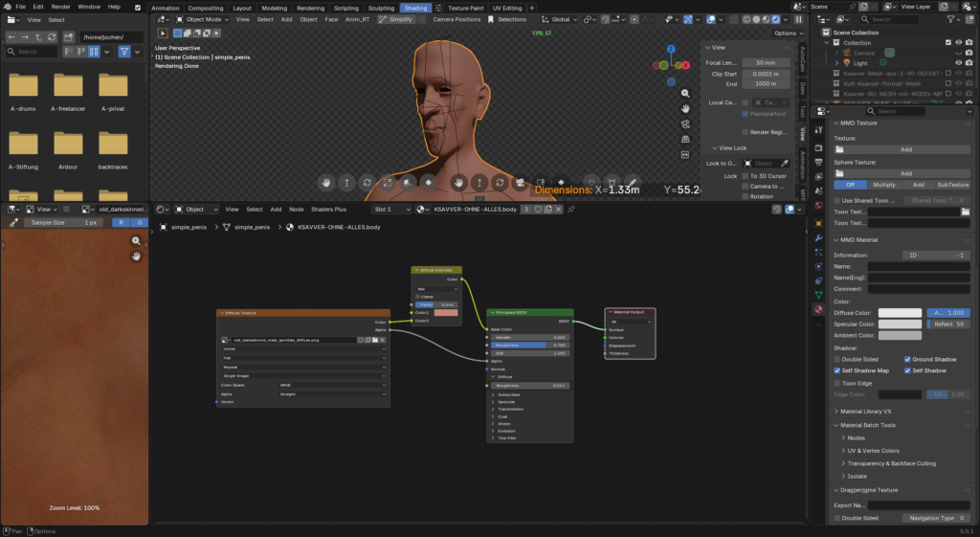Enable Render Region checkbox
This screenshot has width=980, height=537.
pyautogui.click(x=745, y=132)
